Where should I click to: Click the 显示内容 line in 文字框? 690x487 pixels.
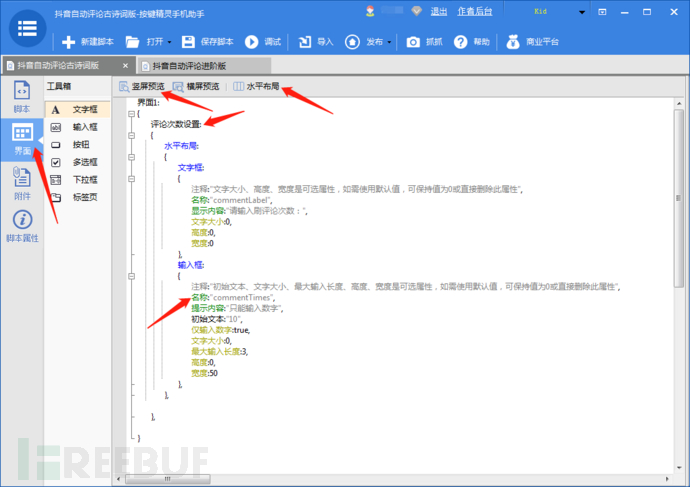(x=250, y=211)
